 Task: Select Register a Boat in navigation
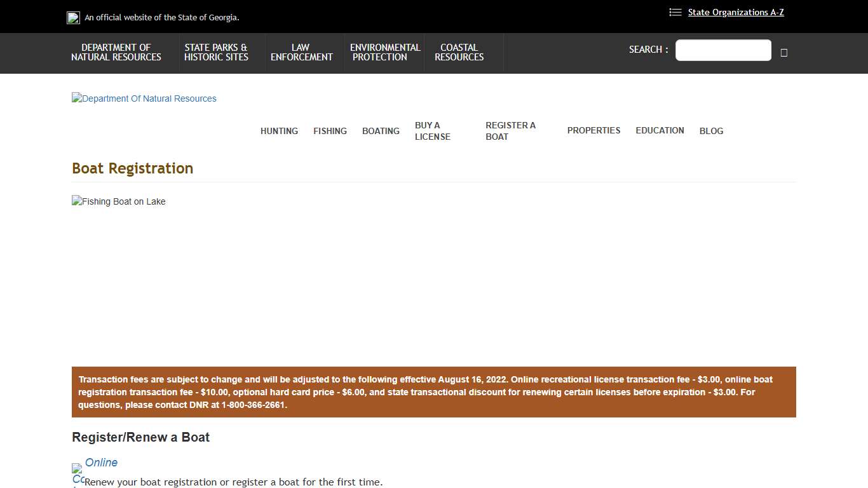pyautogui.click(x=510, y=131)
